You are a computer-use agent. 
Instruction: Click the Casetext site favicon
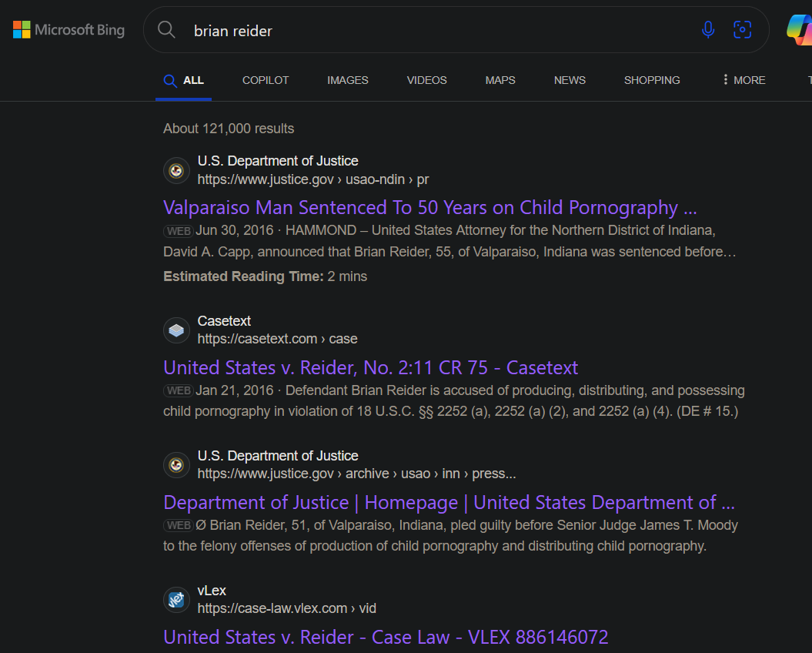(176, 330)
